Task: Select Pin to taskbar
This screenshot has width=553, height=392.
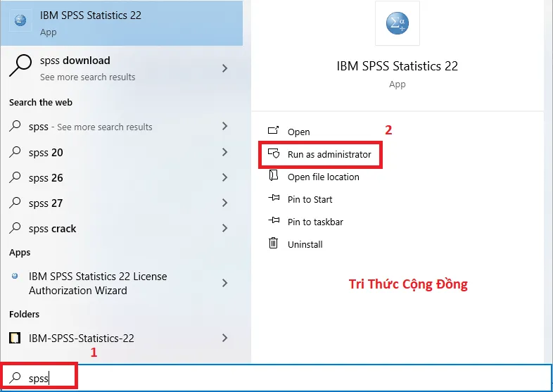Action: 315,222
